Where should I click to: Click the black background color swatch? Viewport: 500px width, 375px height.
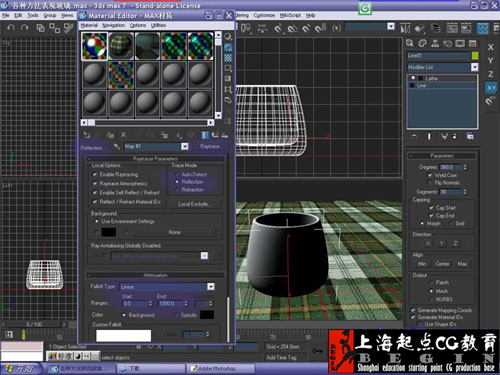click(109, 232)
